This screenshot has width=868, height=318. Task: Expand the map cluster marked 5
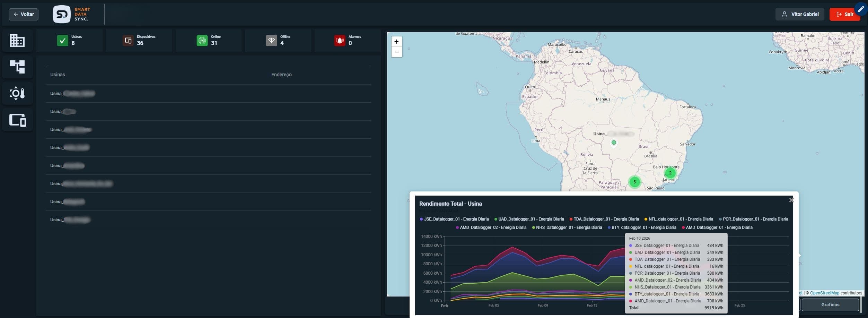coord(634,182)
